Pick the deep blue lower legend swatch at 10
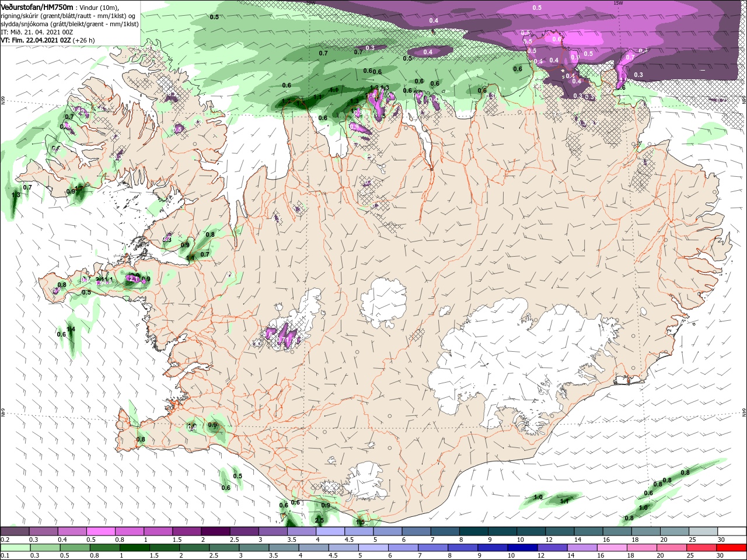The height and width of the screenshot is (560, 747). pos(522,548)
